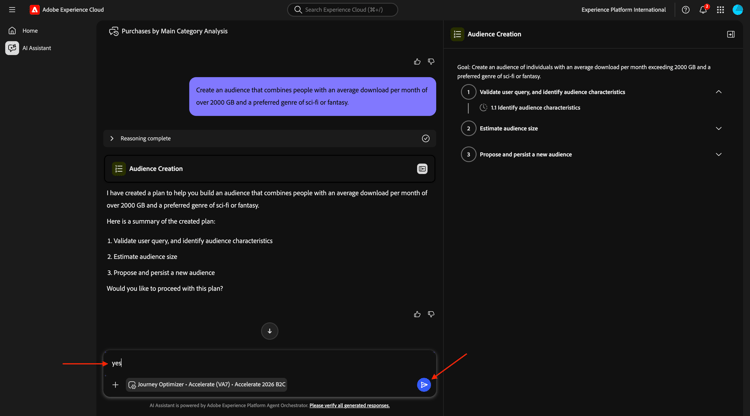The image size is (750, 416).
Task: Click 'Would you like to proceed with this plan?'
Action: click(x=165, y=288)
